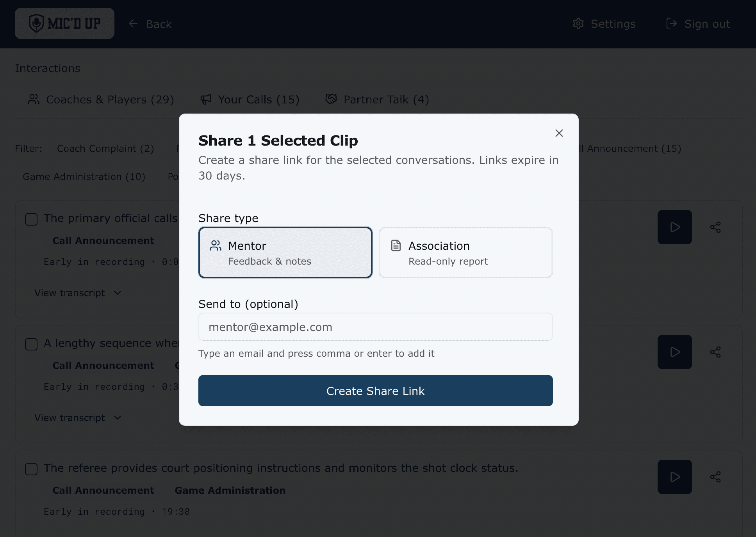
Task: Share the lengthy sequence clip
Action: click(715, 352)
